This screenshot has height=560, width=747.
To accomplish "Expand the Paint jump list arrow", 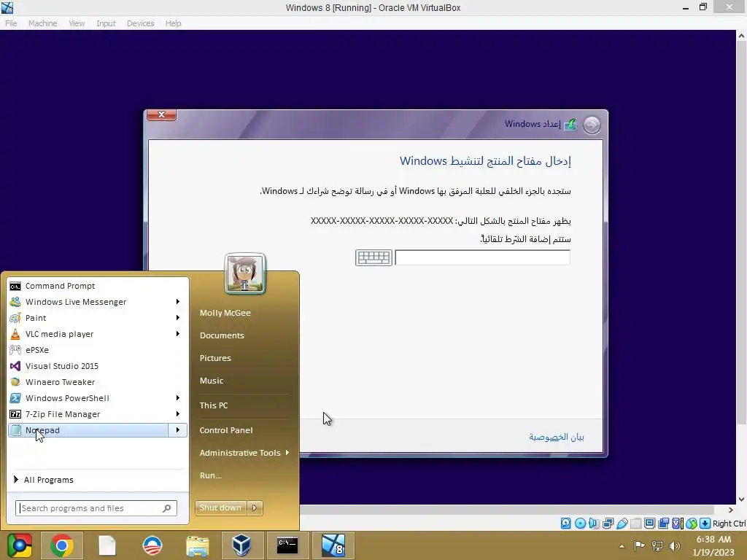I will pyautogui.click(x=178, y=318).
